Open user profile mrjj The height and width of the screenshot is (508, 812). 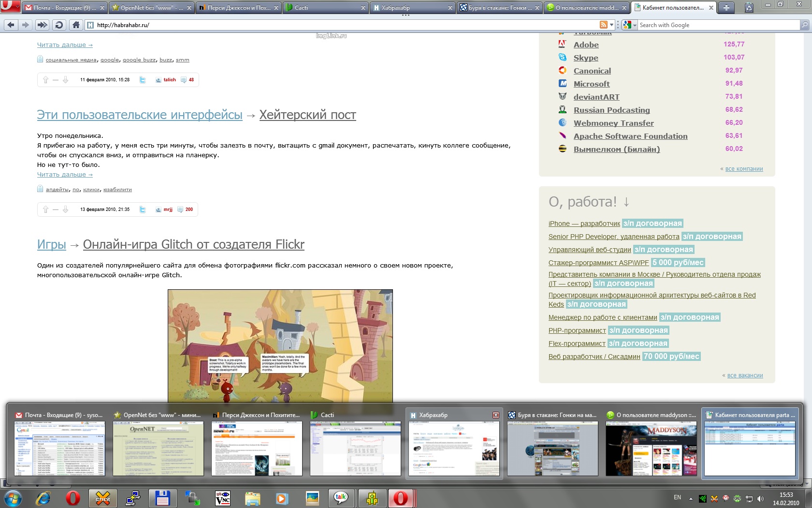coord(168,209)
